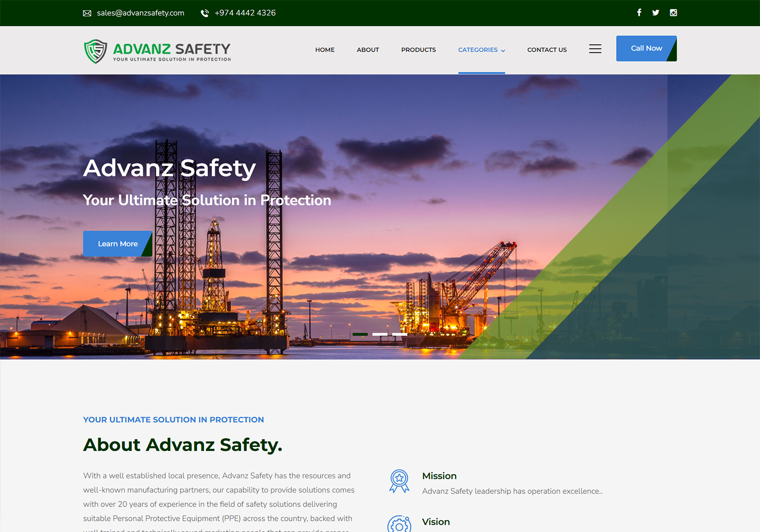Click the sales@advanzsafety.com email link
Viewport: 760px width, 532px height.
pos(140,13)
